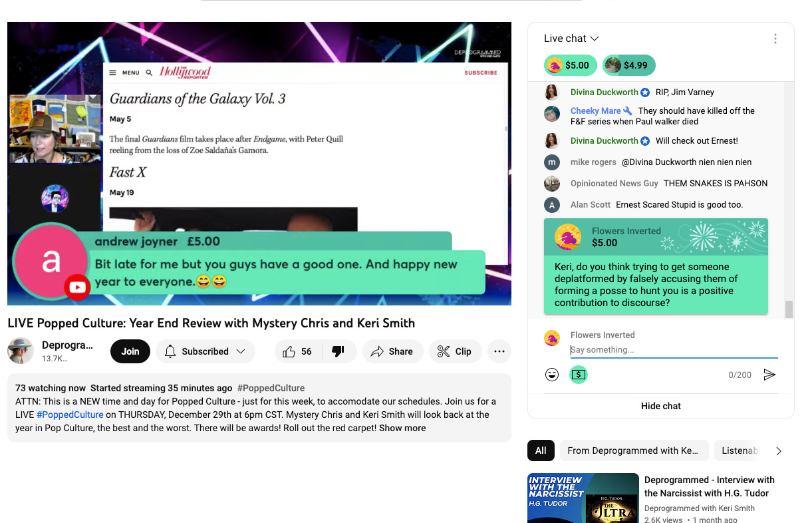Open the emoji picker in chat

point(552,375)
